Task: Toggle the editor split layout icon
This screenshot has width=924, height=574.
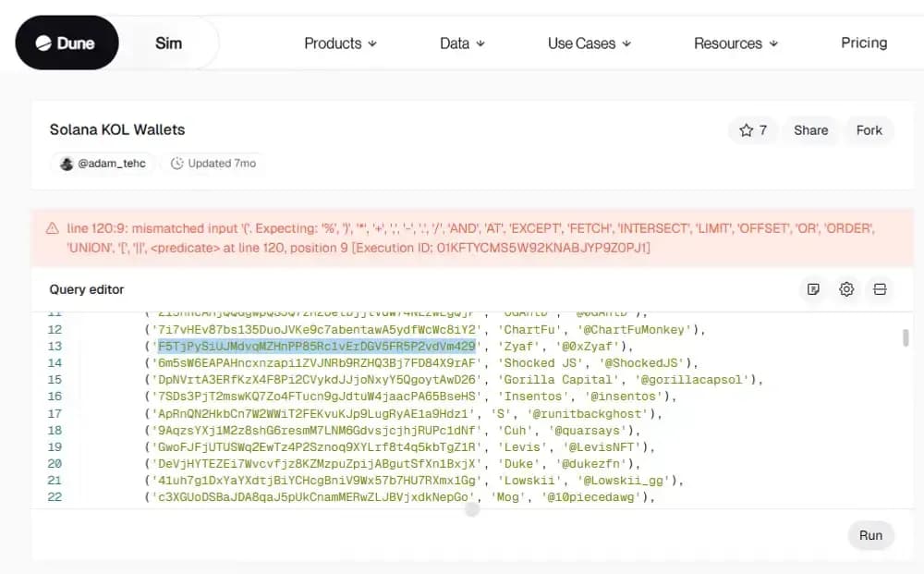Action: click(880, 289)
